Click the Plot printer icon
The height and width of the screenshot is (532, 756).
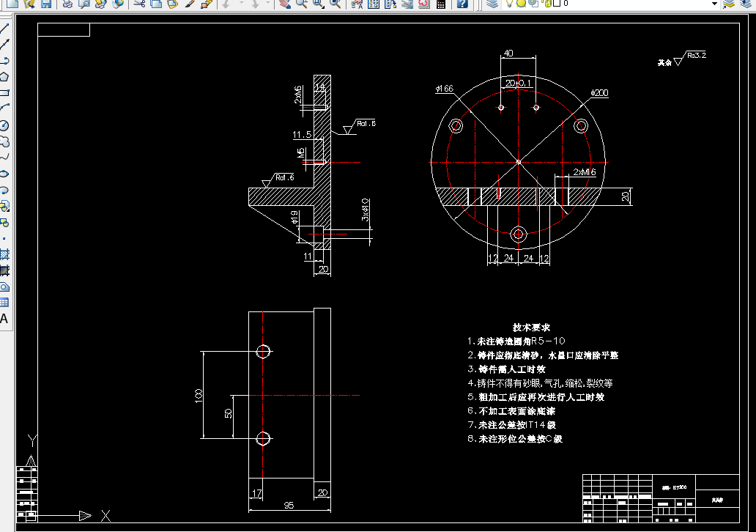68,4
